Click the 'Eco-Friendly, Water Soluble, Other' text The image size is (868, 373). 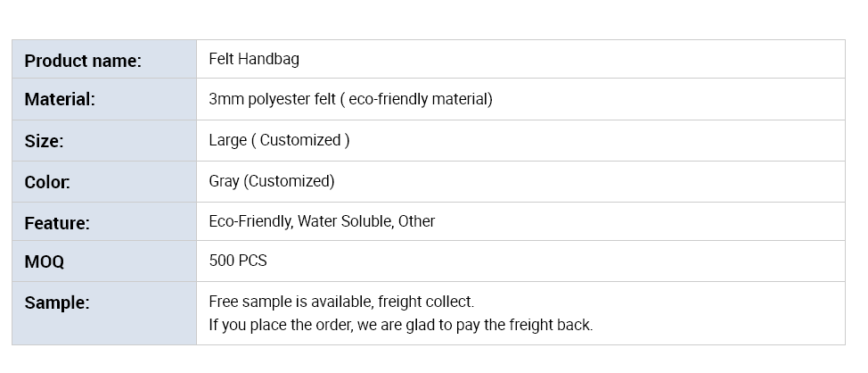322,221
